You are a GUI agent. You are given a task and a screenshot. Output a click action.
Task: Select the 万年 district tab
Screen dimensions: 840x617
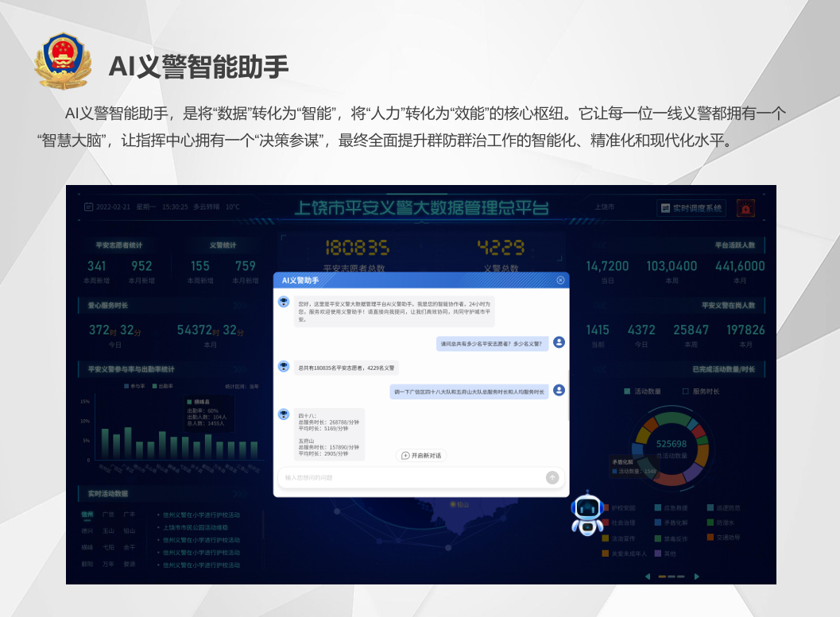click(108, 564)
